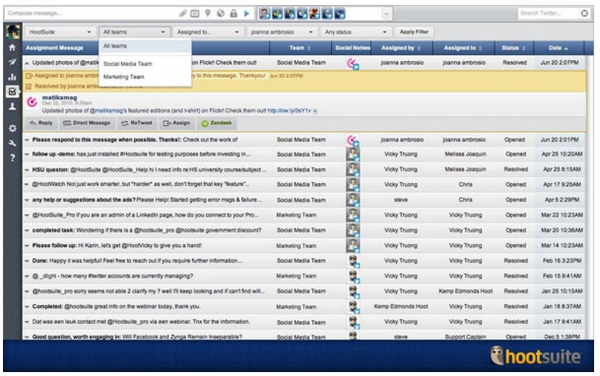Click the Reply button

pos(41,123)
